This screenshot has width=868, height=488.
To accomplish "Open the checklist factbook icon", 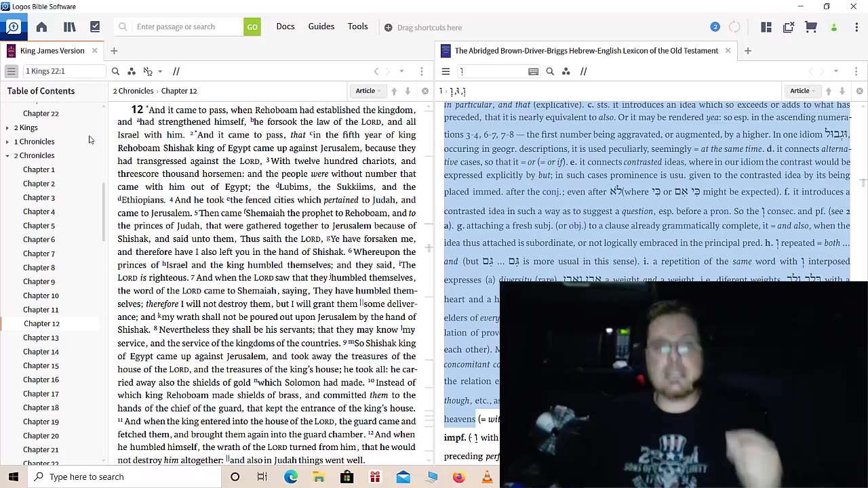I will click(x=95, y=27).
